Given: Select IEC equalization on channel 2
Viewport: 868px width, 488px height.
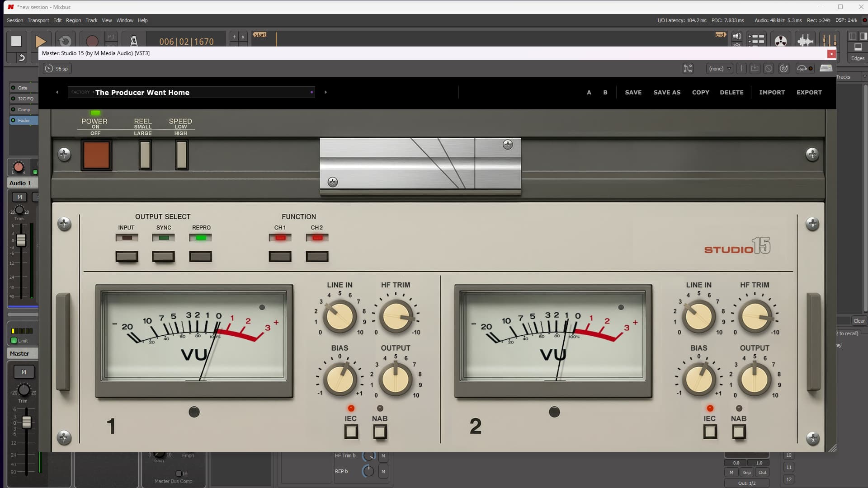Looking at the screenshot, I should pyautogui.click(x=710, y=432).
